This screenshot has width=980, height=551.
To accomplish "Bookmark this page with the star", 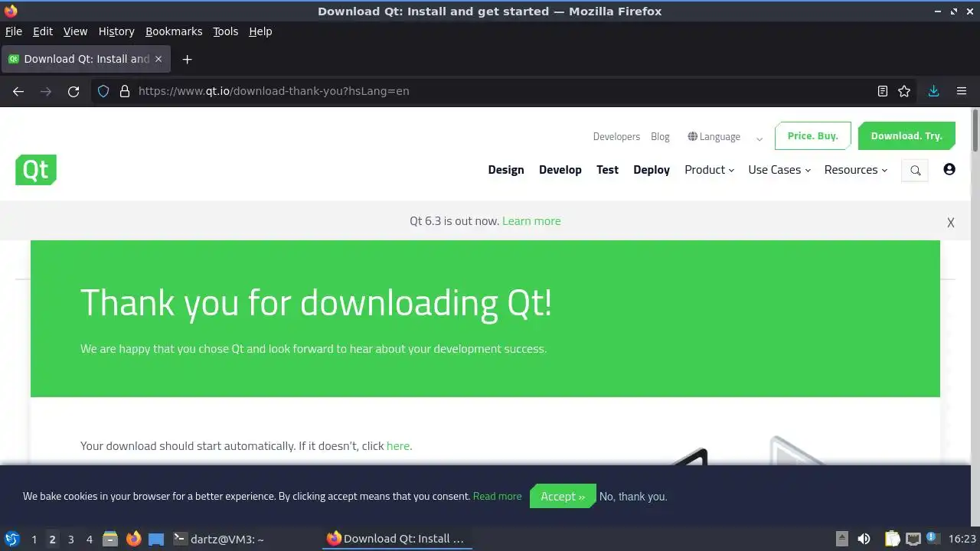I will [x=904, y=91].
